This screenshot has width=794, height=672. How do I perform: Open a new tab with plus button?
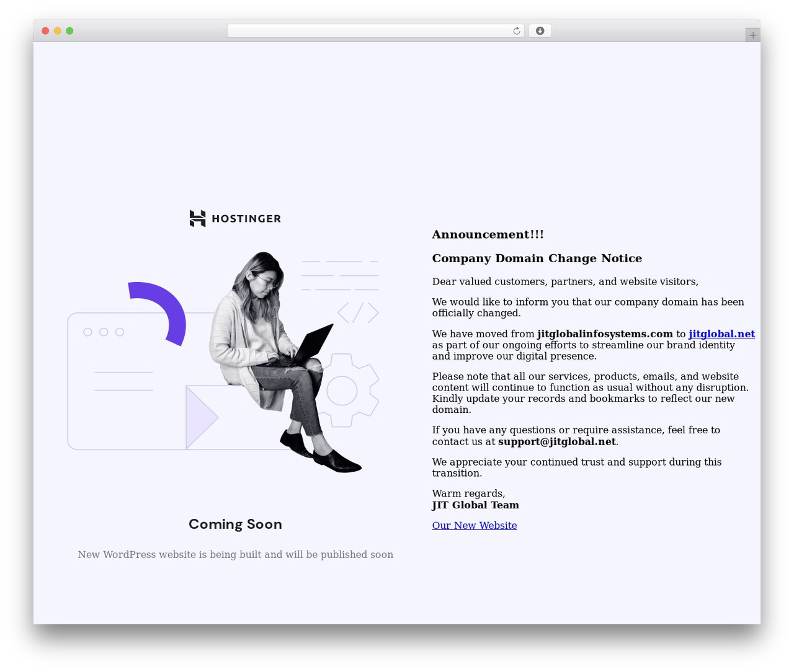click(x=752, y=35)
